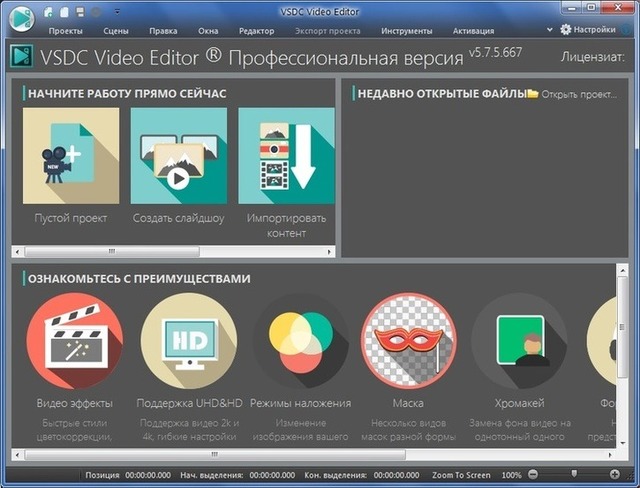This screenshot has height=488, width=640.
Task: Open the Экспорт проекта tab
Action: click(328, 31)
